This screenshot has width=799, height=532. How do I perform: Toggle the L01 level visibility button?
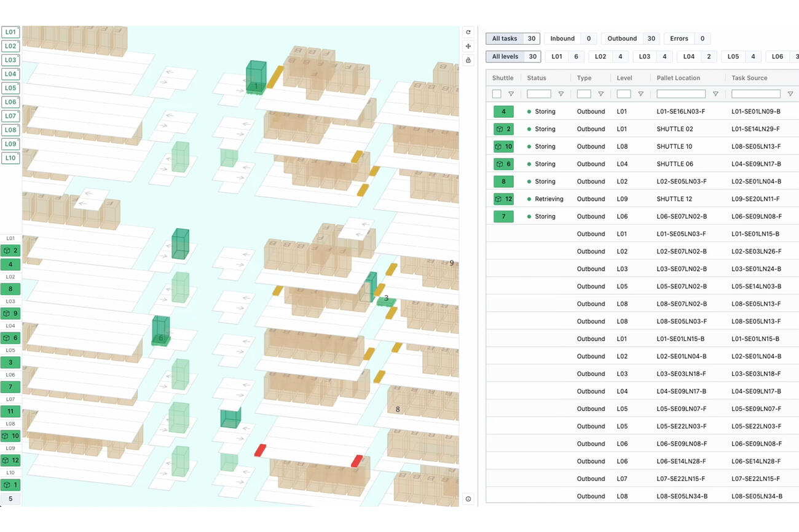(10, 32)
